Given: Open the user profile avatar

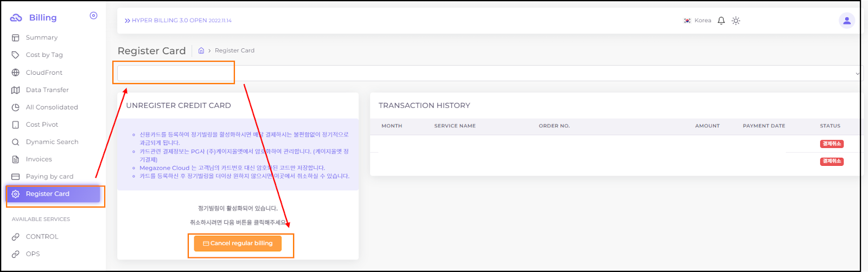Looking at the screenshot, I should 846,21.
